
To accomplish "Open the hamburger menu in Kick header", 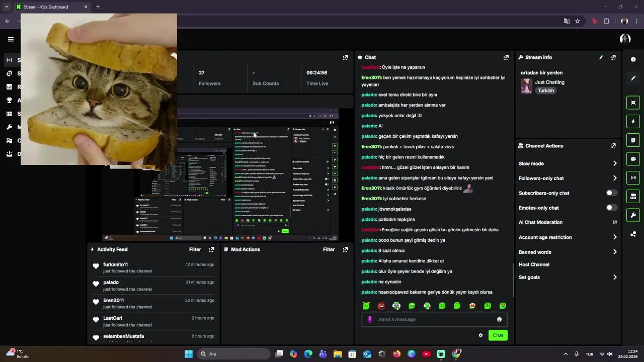I will (x=11, y=39).
